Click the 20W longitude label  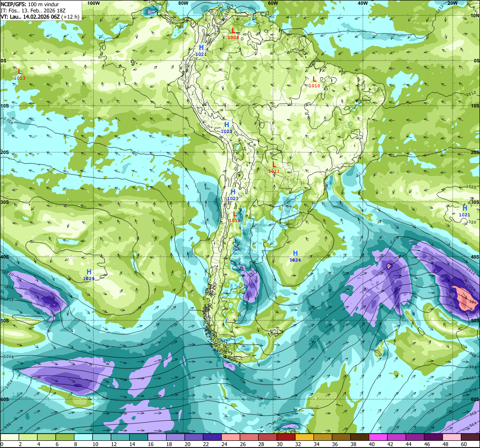(x=453, y=3)
